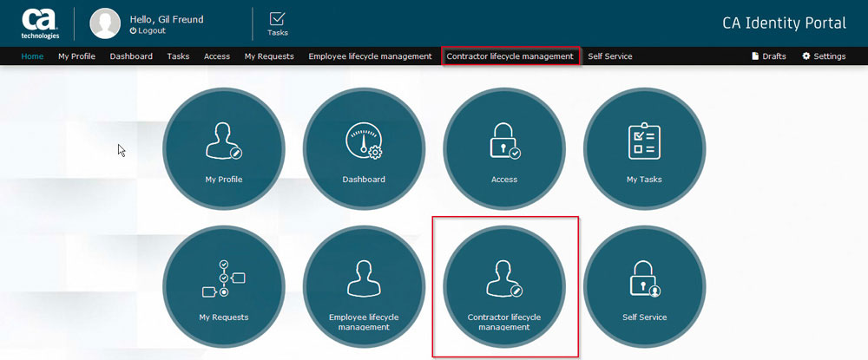This screenshot has height=360, width=868.
Task: Select My Profile in the navigation bar
Action: point(77,56)
